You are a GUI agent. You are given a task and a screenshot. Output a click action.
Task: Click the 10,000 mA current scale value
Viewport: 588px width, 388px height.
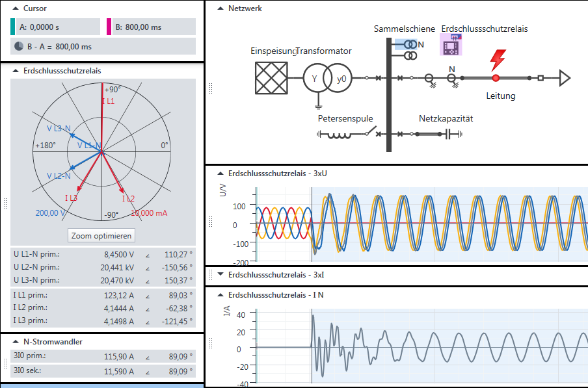point(149,213)
